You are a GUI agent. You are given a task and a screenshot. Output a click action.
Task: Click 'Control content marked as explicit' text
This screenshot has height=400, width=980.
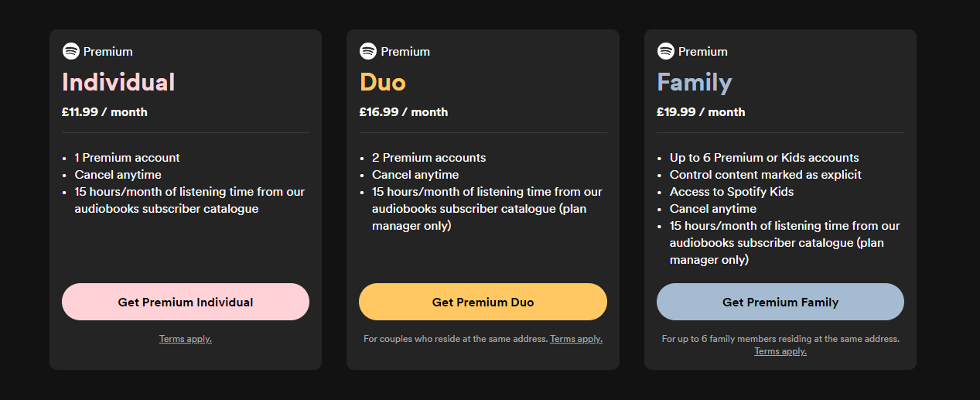click(x=765, y=175)
